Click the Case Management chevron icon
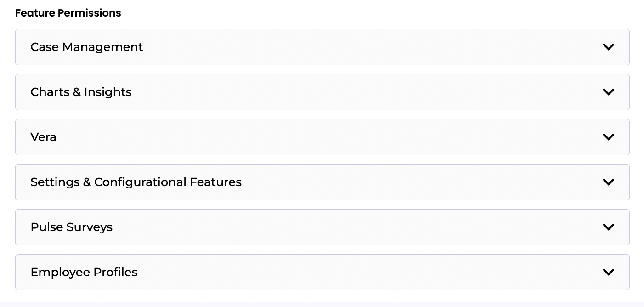Screen dimensions: 644x307 pos(608,47)
